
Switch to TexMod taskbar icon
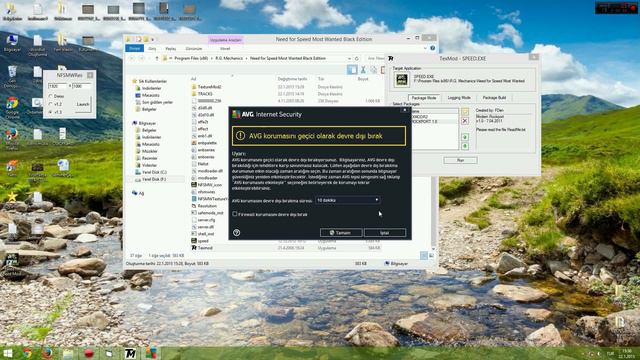(x=130, y=353)
